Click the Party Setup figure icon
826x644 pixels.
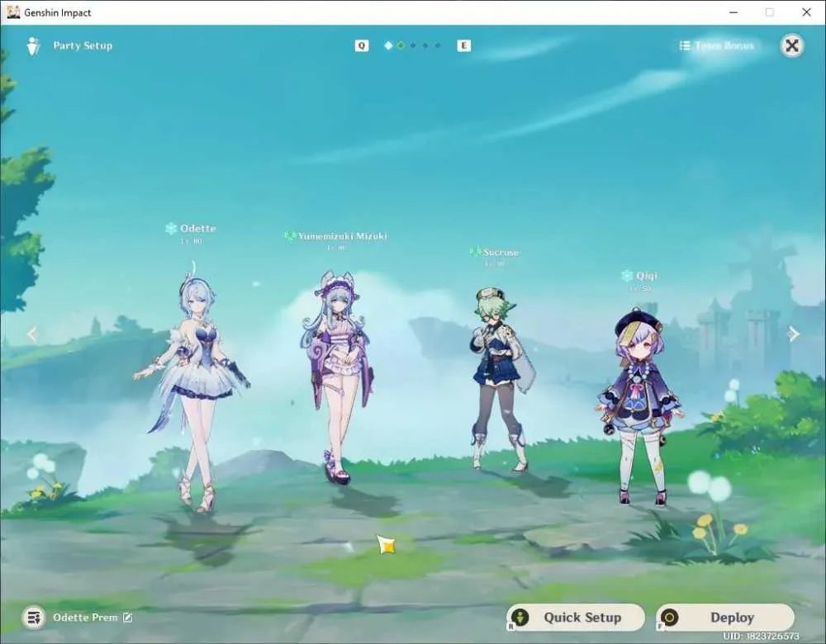click(x=33, y=45)
